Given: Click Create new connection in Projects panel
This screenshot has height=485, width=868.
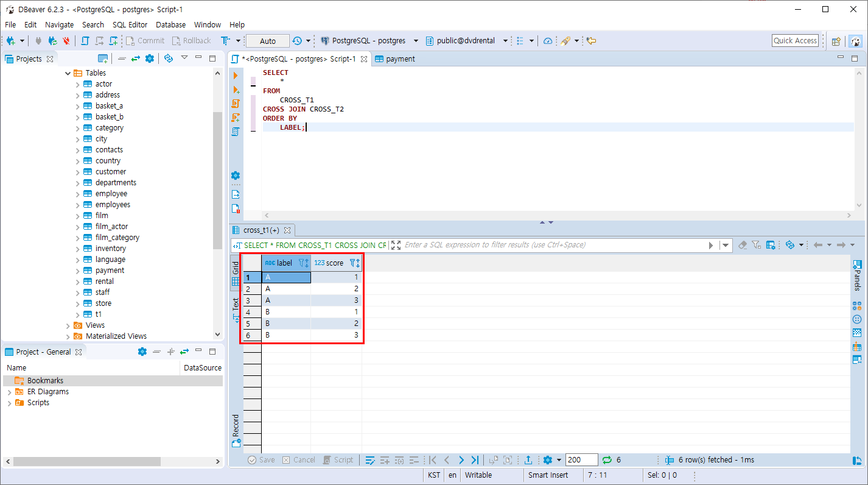Looking at the screenshot, I should pos(103,58).
